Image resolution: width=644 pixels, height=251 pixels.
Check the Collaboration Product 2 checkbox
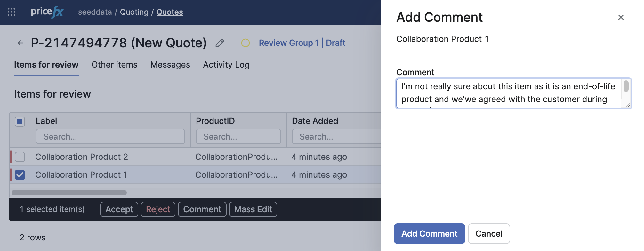(20, 157)
